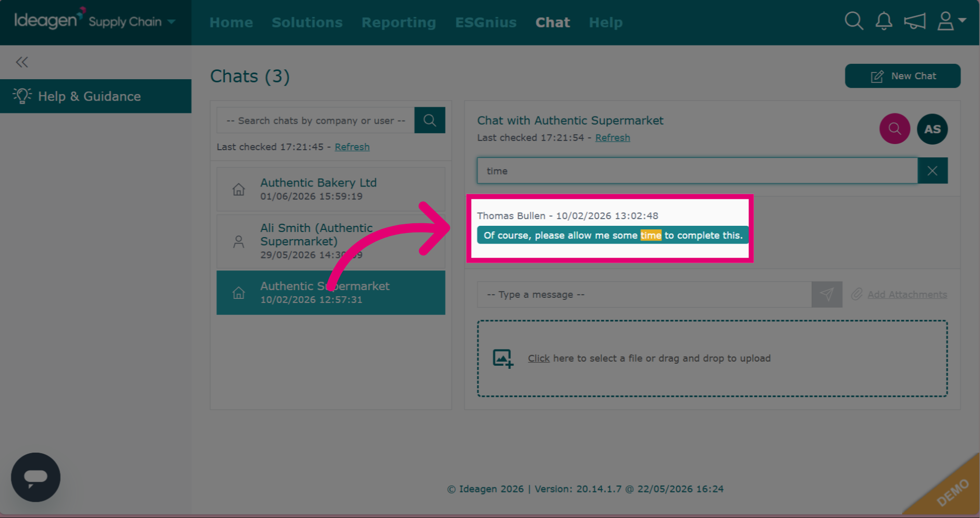
Task: Start a New Chat
Action: coord(902,76)
